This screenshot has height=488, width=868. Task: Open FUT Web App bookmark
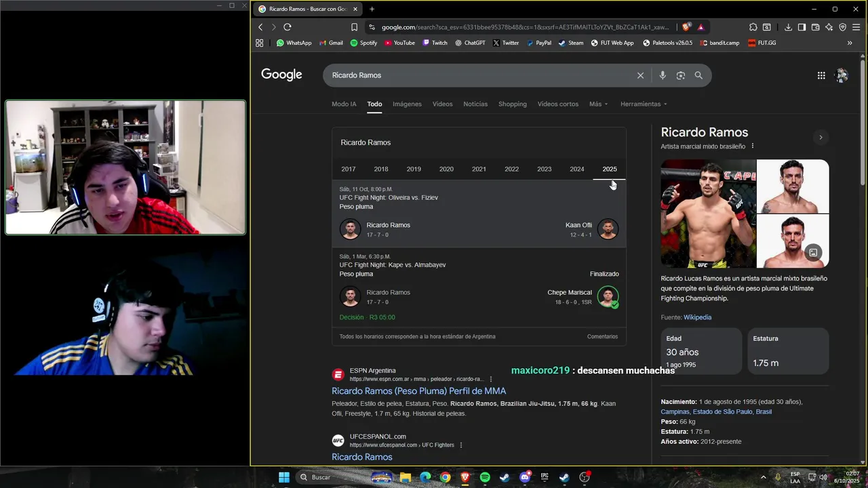click(x=612, y=43)
